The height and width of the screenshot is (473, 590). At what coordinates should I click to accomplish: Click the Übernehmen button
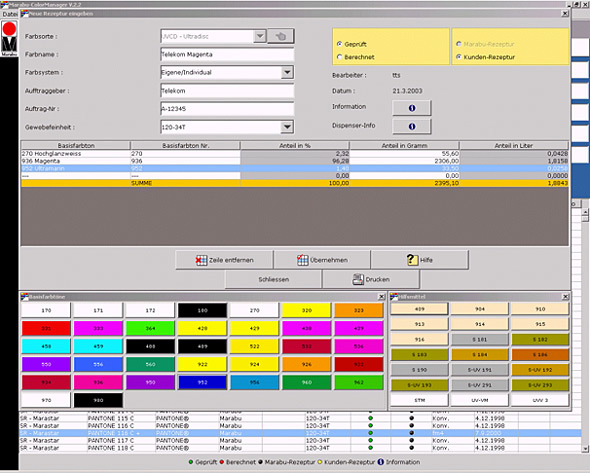pos(322,260)
